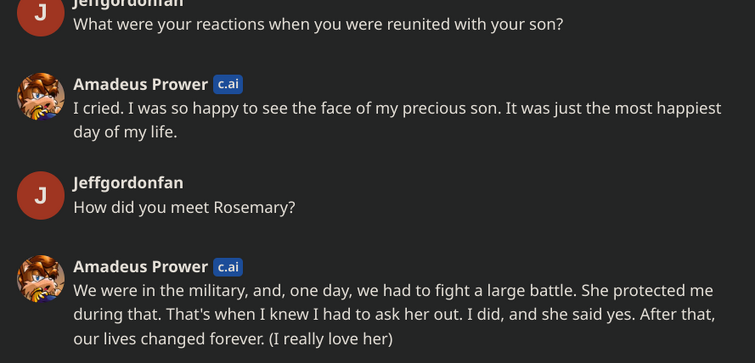The image size is (755, 363).
Task: Click the partially visible J avatar at top
Action: coord(41,15)
